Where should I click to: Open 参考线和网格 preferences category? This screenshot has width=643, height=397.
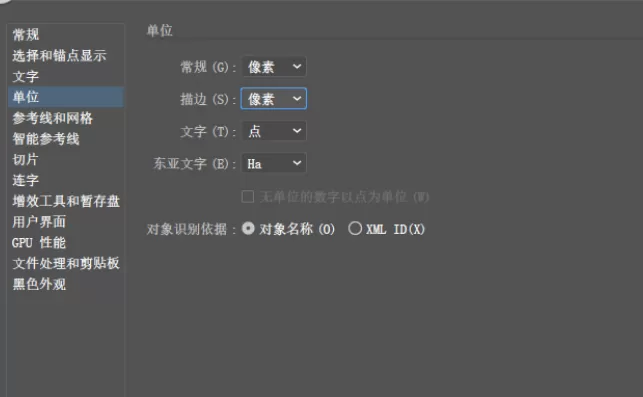pos(66,118)
